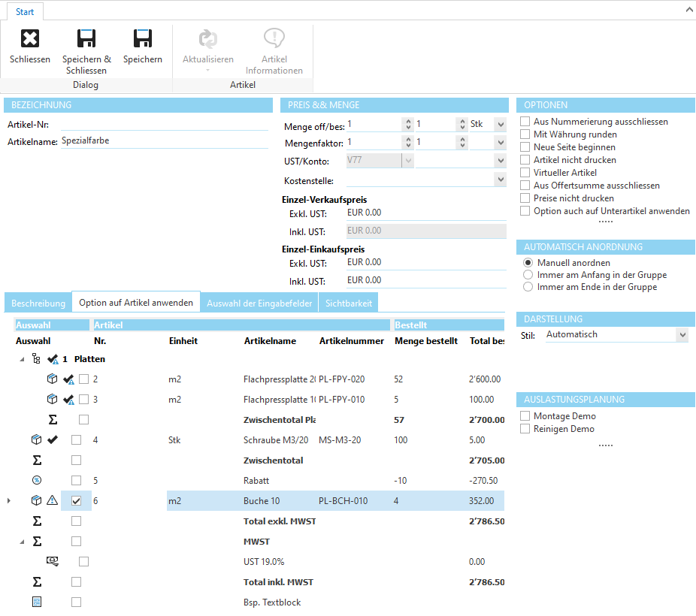This screenshot has width=696, height=616.
Task: Open the Kostenstelle dropdown
Action: [x=500, y=180]
